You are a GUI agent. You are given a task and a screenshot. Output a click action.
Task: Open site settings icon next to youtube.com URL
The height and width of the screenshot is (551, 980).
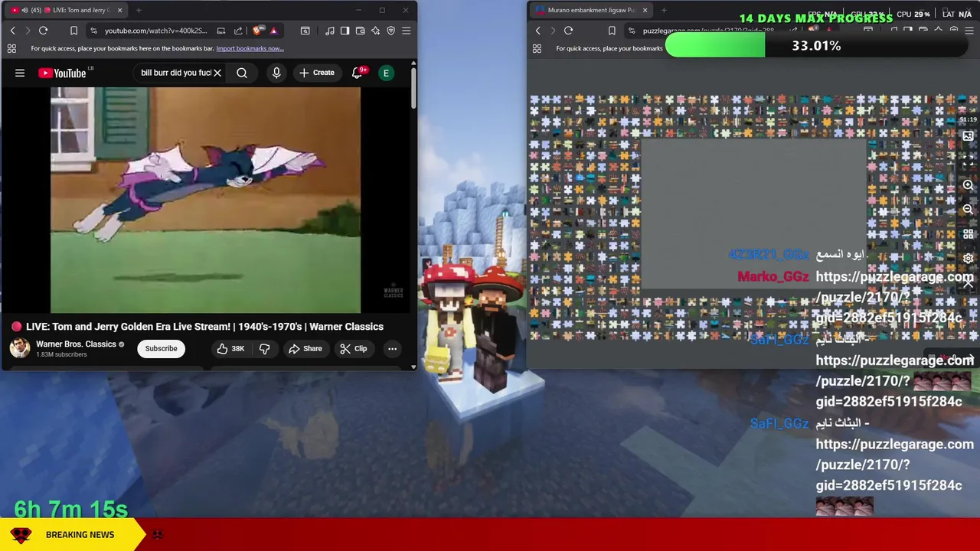(93, 31)
